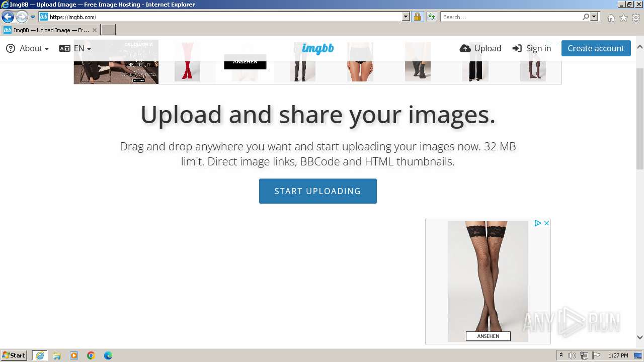Click the page scrollbar up arrow

(x=640, y=47)
